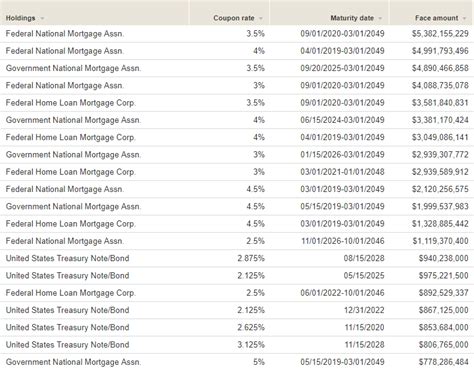The width and height of the screenshot is (474, 371).
Task: Select maturity date 03/01/2021-01/01/2048
Action: 342,172
